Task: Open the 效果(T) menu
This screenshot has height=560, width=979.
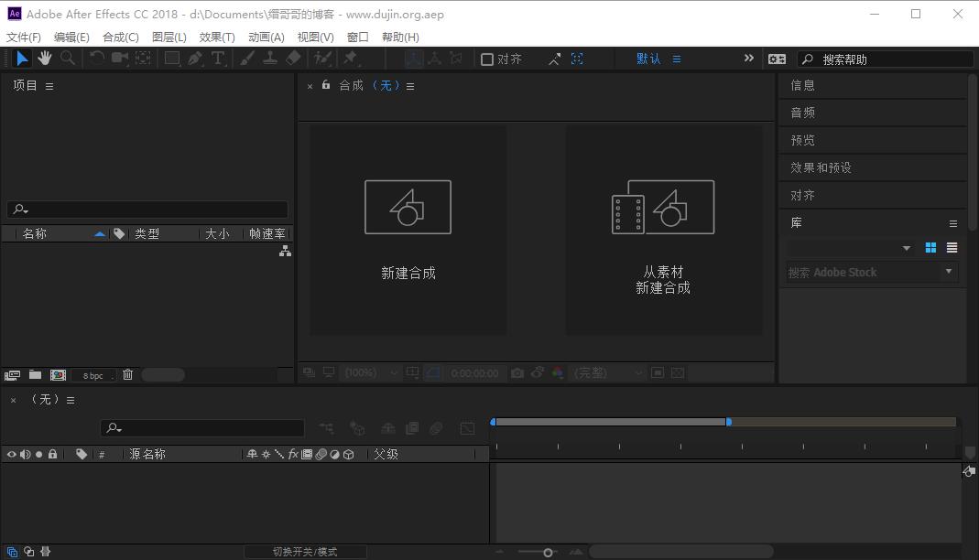Action: (217, 38)
